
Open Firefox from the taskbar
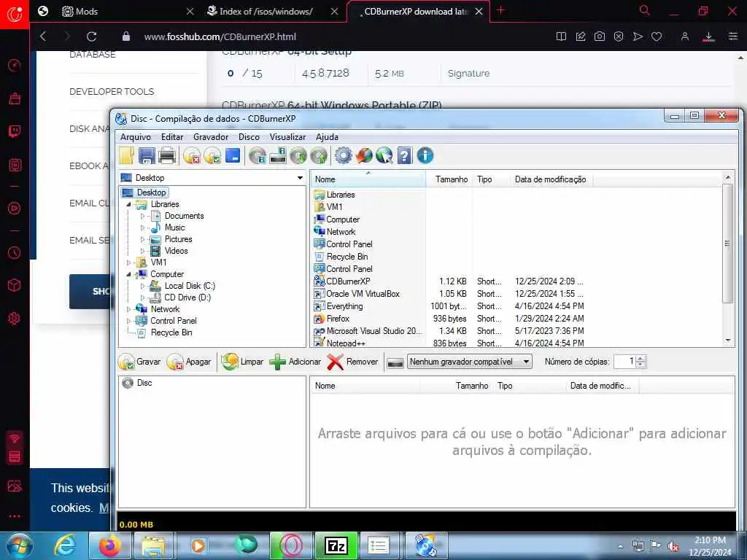pyautogui.click(x=110, y=545)
